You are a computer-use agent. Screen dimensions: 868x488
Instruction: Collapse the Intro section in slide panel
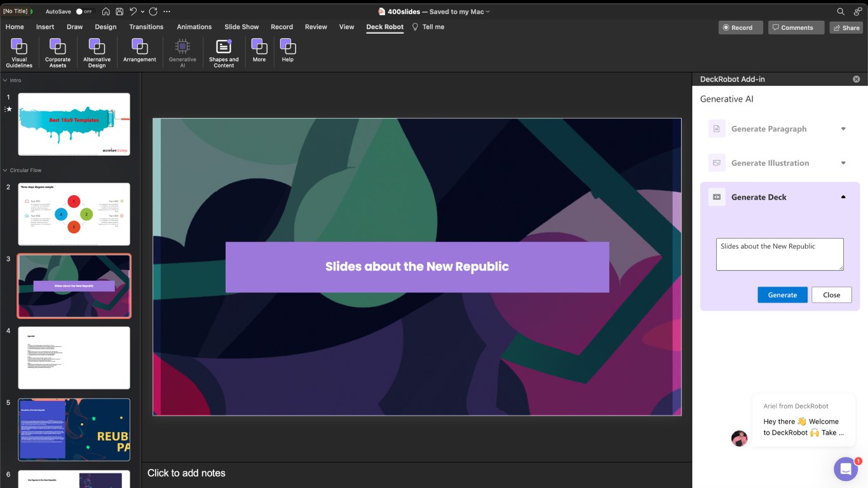coord(5,81)
